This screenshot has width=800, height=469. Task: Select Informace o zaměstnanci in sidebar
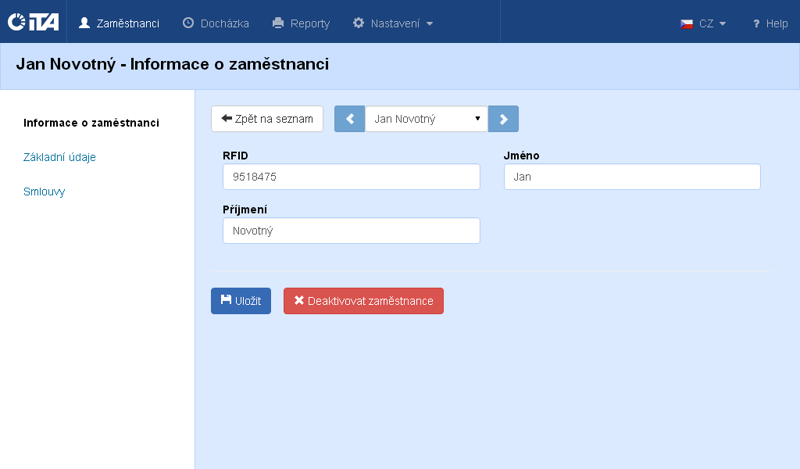(x=91, y=123)
